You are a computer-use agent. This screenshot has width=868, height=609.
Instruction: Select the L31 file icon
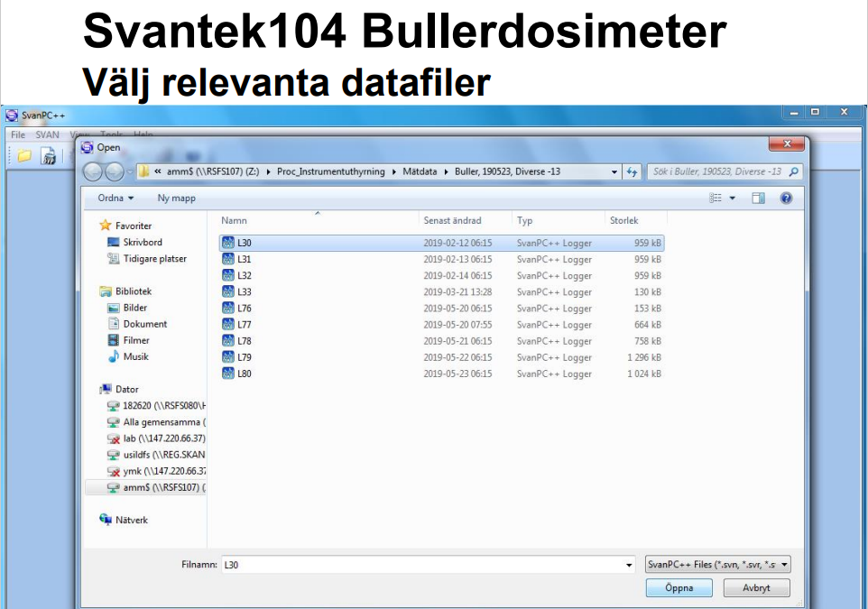pyautogui.click(x=228, y=259)
